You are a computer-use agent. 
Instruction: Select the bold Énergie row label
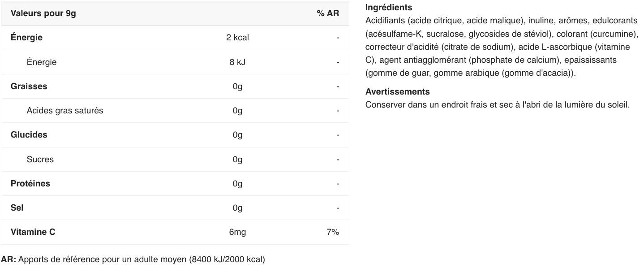tap(26, 38)
